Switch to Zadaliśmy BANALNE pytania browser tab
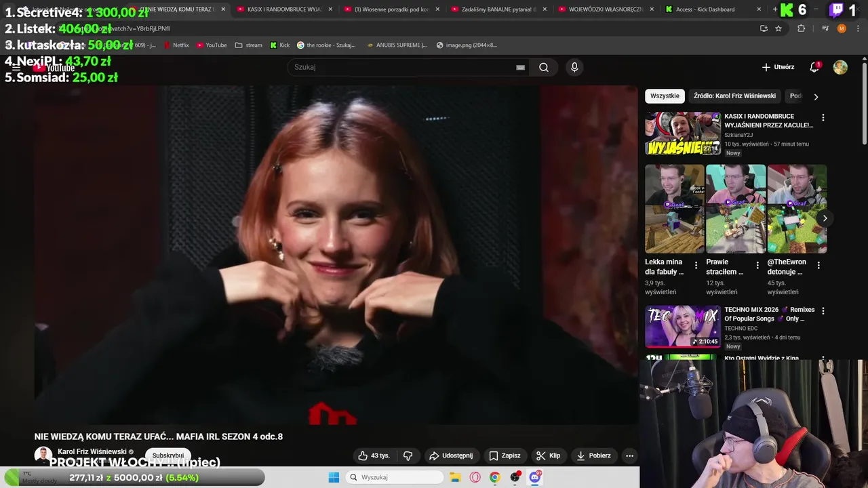868x488 pixels. (499, 9)
